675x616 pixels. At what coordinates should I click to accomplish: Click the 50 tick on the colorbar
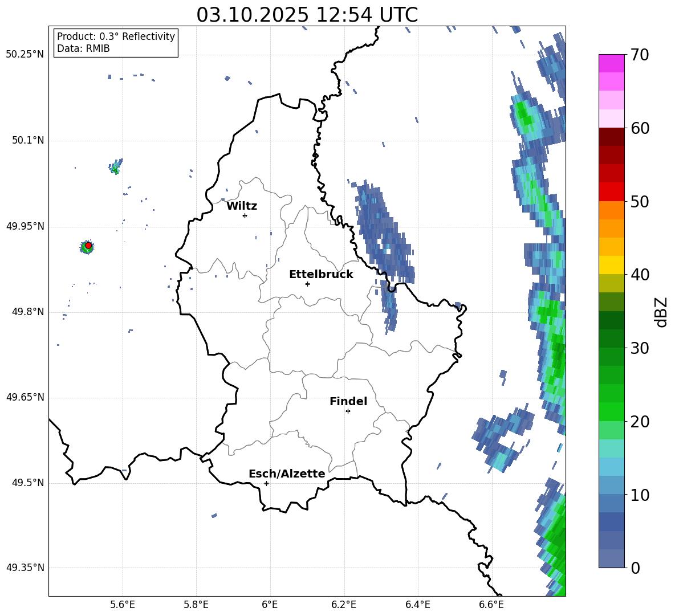click(x=640, y=202)
